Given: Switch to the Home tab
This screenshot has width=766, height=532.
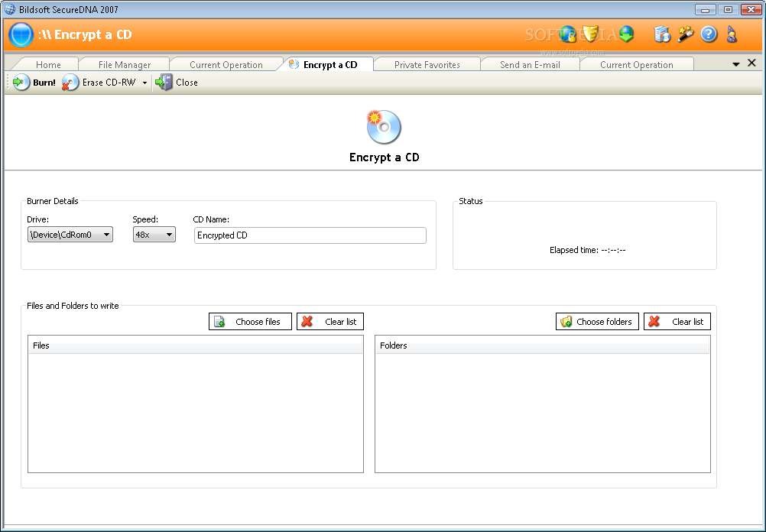Looking at the screenshot, I should point(48,64).
